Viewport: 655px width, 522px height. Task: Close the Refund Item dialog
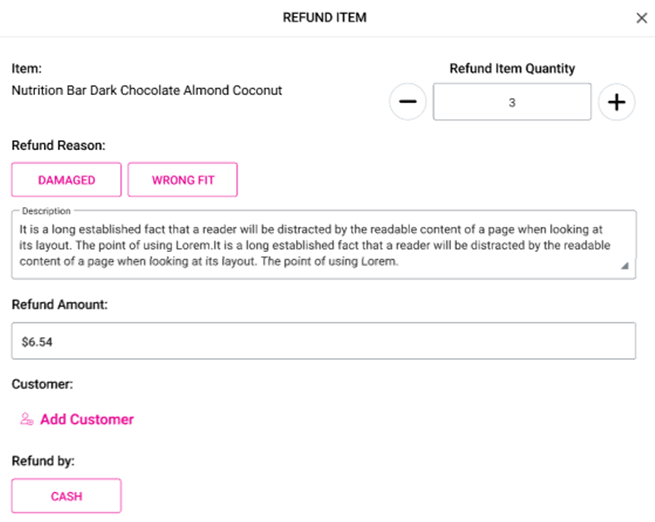(642, 18)
